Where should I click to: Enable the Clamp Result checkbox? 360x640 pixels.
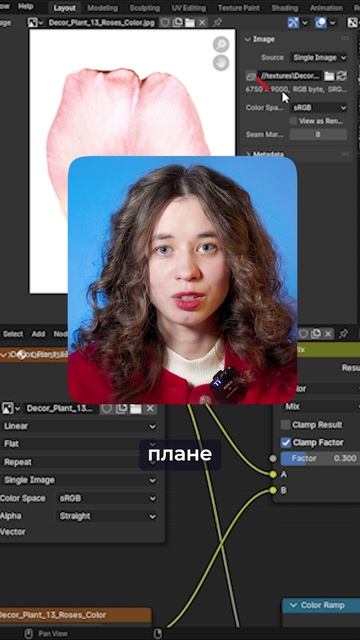pos(286,424)
